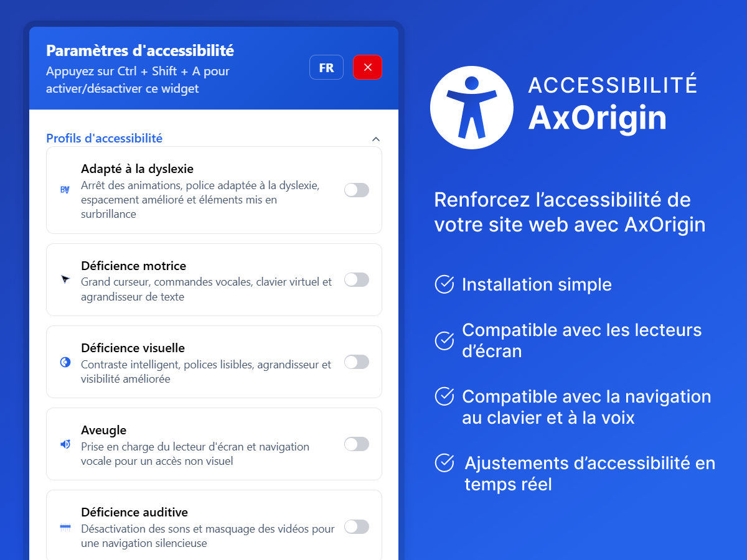Toggle the Déficience visuelle profile on
This screenshot has height=560, width=747.
pos(357,362)
